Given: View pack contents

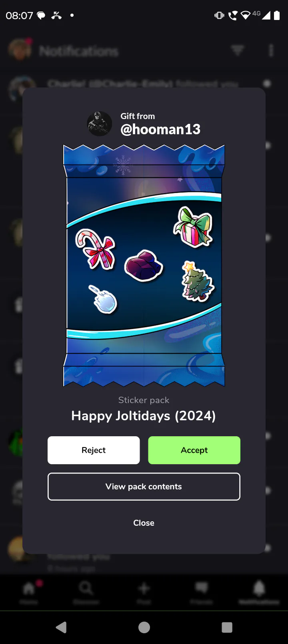Looking at the screenshot, I should 144,487.
